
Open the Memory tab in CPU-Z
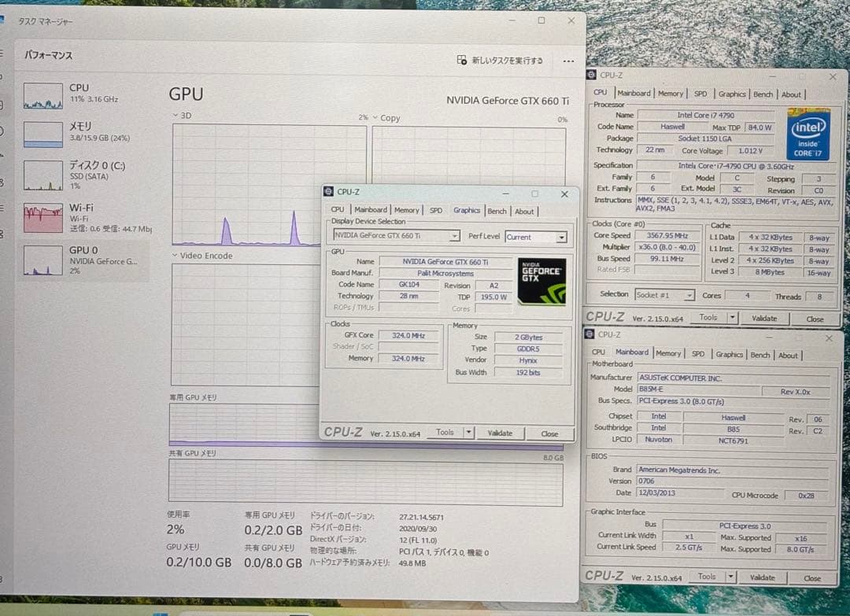click(407, 211)
